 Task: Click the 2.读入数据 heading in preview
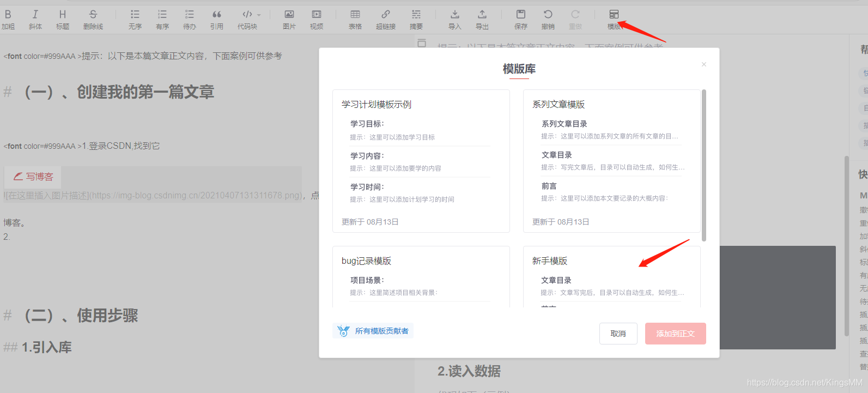pos(469,371)
